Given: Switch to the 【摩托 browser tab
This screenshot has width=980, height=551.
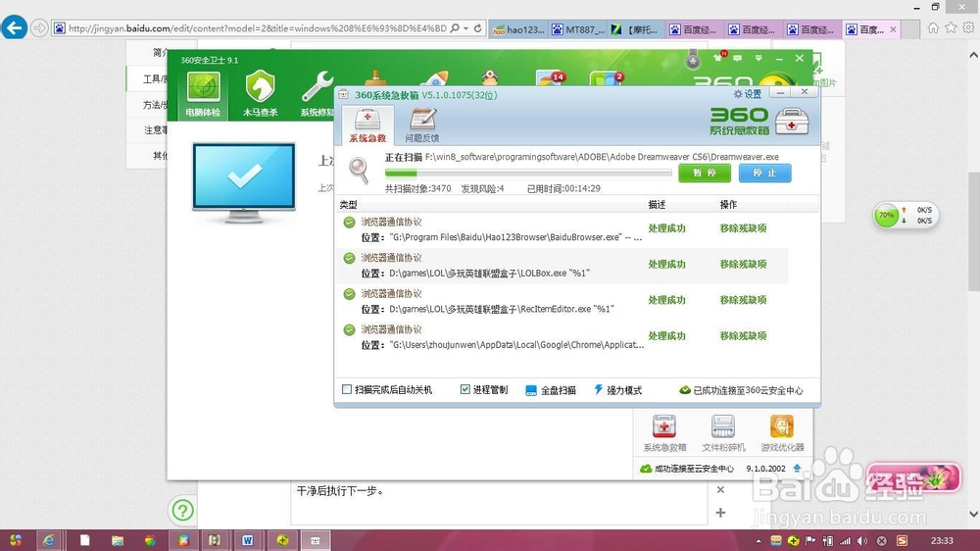Looking at the screenshot, I should tap(636, 29).
